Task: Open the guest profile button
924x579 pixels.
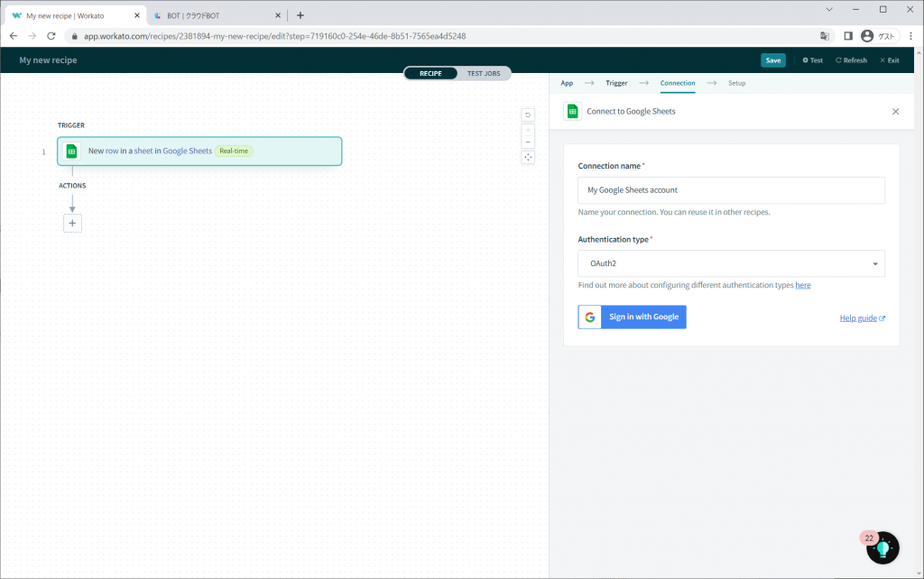Action: pos(879,36)
